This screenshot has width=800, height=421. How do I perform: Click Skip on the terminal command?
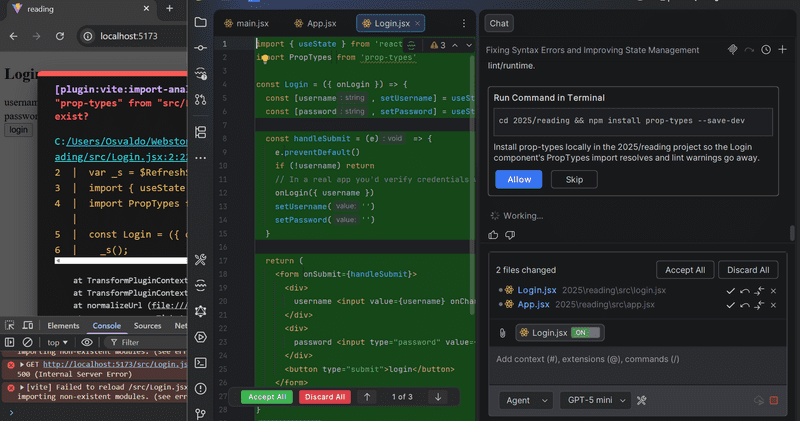[x=574, y=180]
